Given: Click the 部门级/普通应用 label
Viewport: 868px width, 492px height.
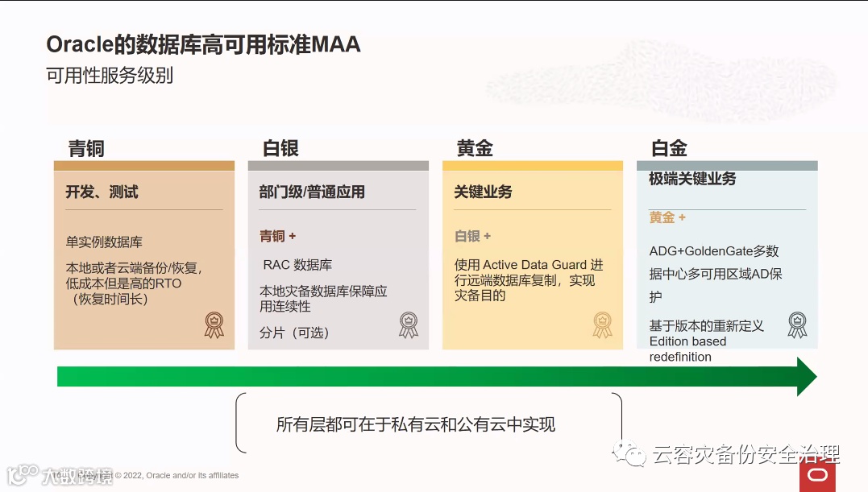Looking at the screenshot, I should pyautogui.click(x=312, y=192).
